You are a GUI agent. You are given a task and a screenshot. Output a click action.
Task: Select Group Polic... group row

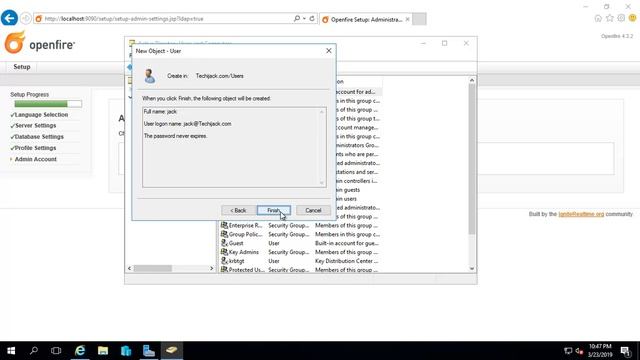[300, 234]
